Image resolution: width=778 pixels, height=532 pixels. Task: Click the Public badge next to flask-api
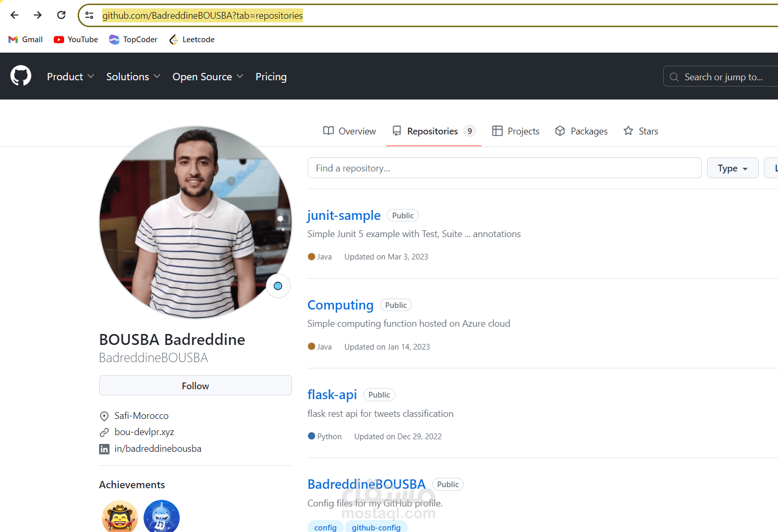click(379, 394)
